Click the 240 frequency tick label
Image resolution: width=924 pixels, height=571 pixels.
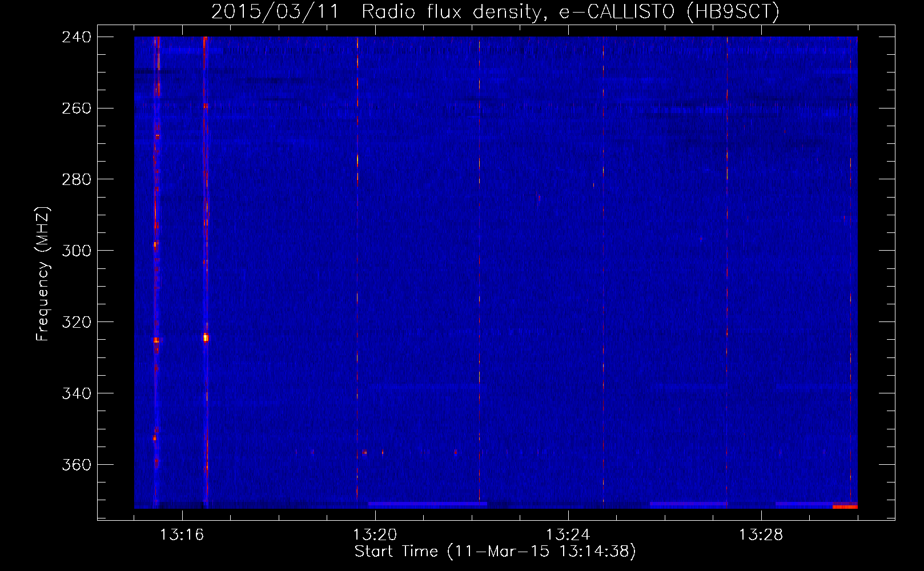point(77,37)
